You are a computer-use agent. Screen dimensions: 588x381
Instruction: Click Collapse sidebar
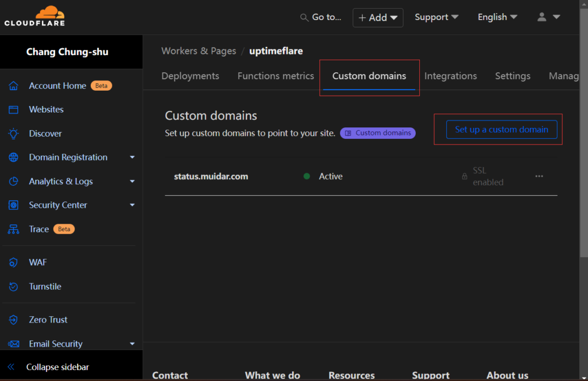tap(57, 367)
